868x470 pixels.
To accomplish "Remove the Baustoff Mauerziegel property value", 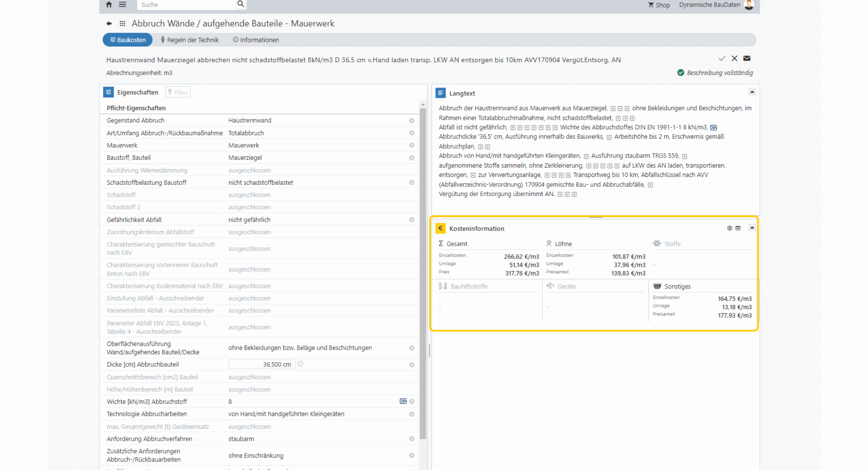I will coord(411,158).
